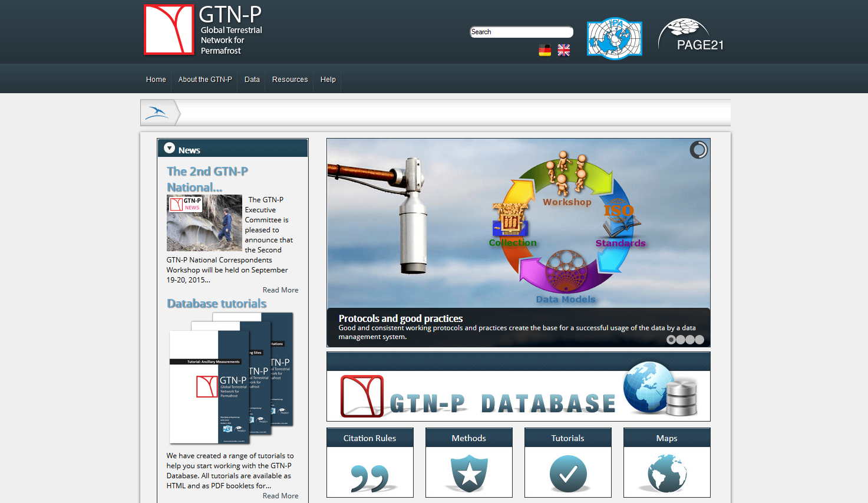Pause the slideshow using the circular control
The height and width of the screenshot is (503, 868).
pyautogui.click(x=698, y=150)
